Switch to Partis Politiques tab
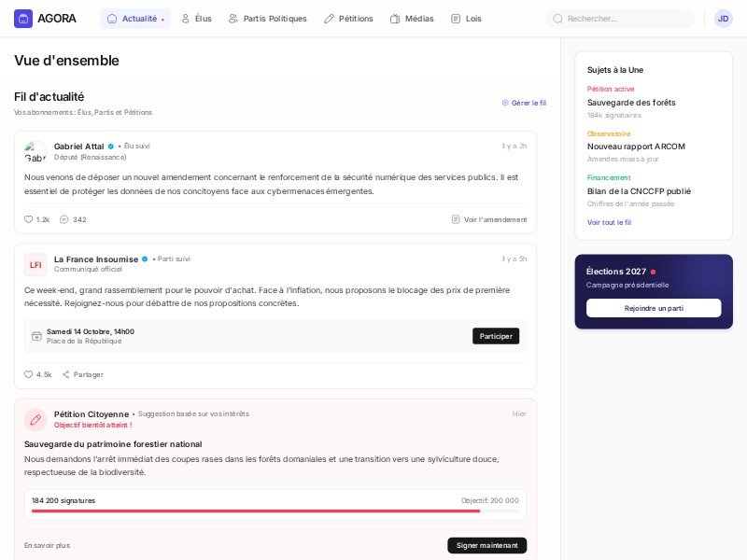 click(x=267, y=19)
